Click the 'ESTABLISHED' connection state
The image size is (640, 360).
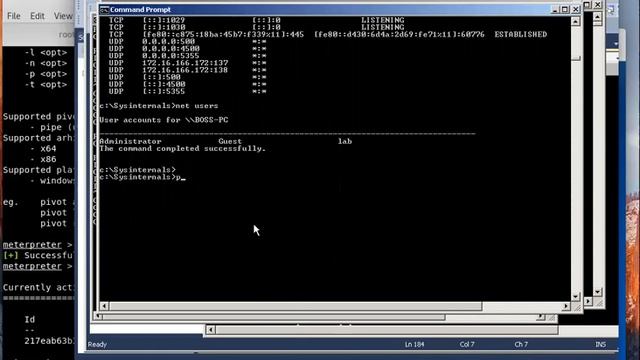521,34
